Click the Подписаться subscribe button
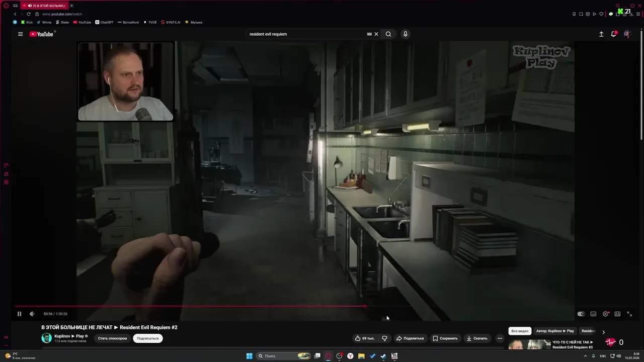 147,338
